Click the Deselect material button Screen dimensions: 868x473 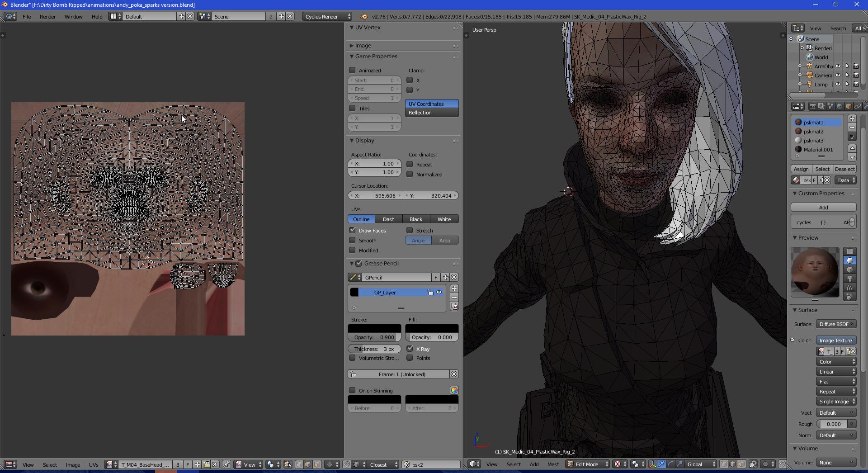tap(844, 169)
